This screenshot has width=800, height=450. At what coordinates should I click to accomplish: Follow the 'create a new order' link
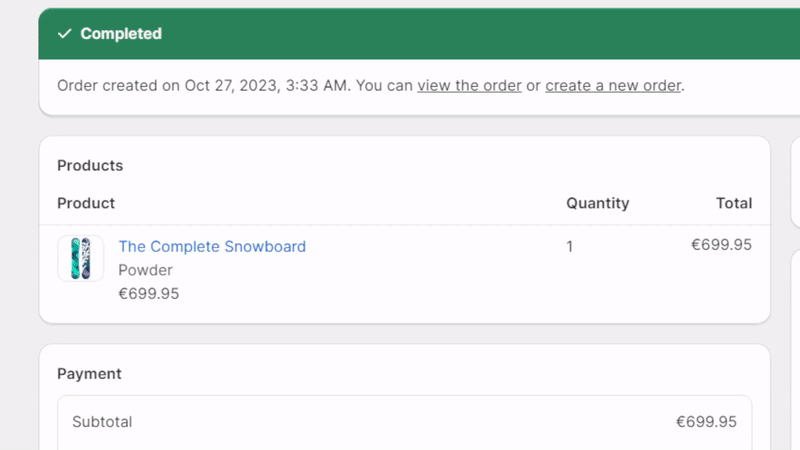[613, 86]
